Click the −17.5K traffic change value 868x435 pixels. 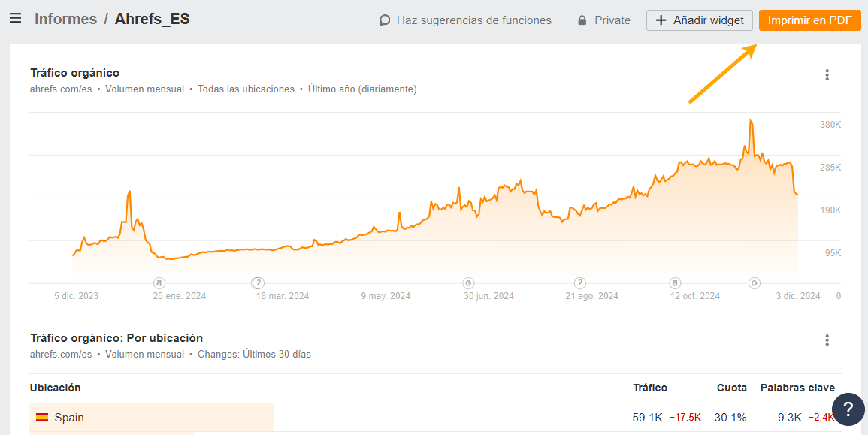685,418
